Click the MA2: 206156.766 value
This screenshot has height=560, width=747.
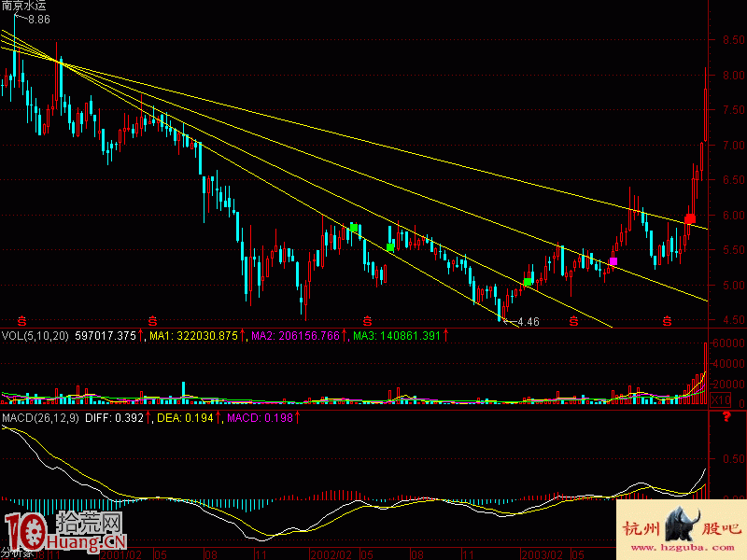coord(295,336)
